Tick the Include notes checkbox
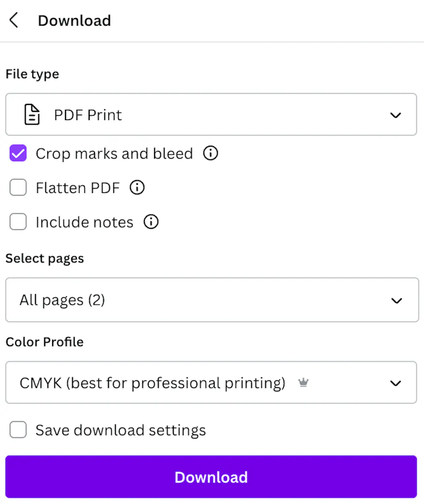This screenshot has height=504, width=424. click(x=18, y=222)
